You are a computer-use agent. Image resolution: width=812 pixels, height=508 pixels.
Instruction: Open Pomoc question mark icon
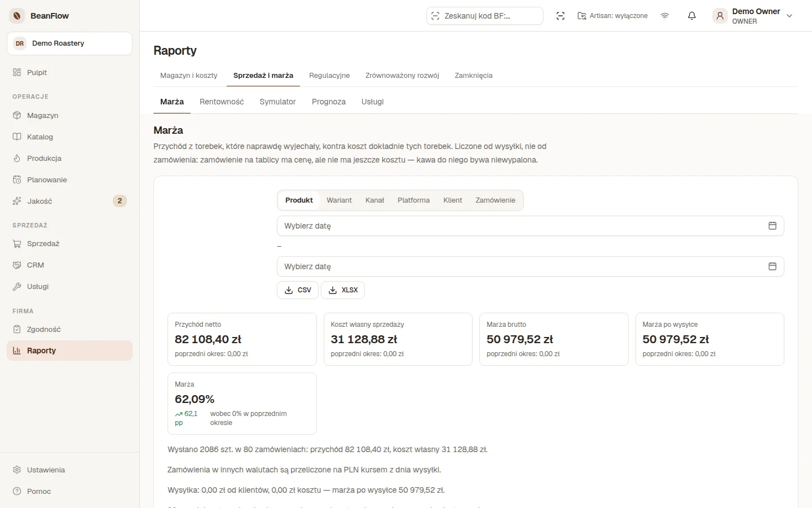(17, 491)
